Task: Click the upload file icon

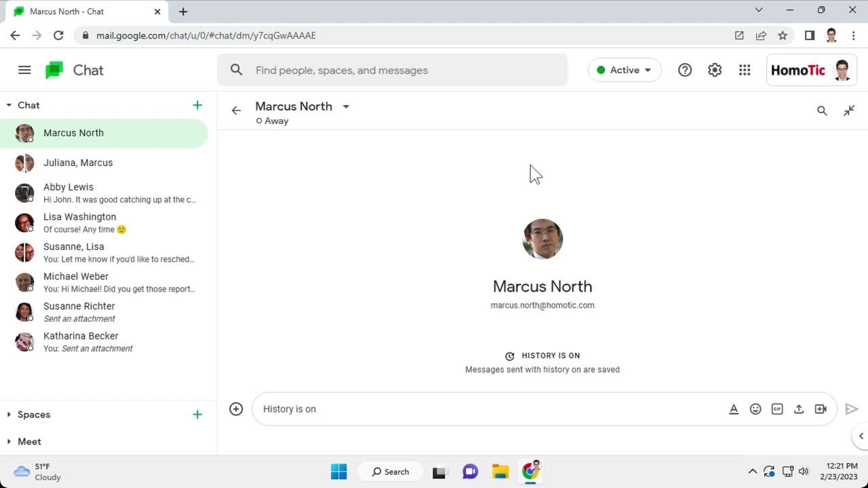Action: [799, 409]
